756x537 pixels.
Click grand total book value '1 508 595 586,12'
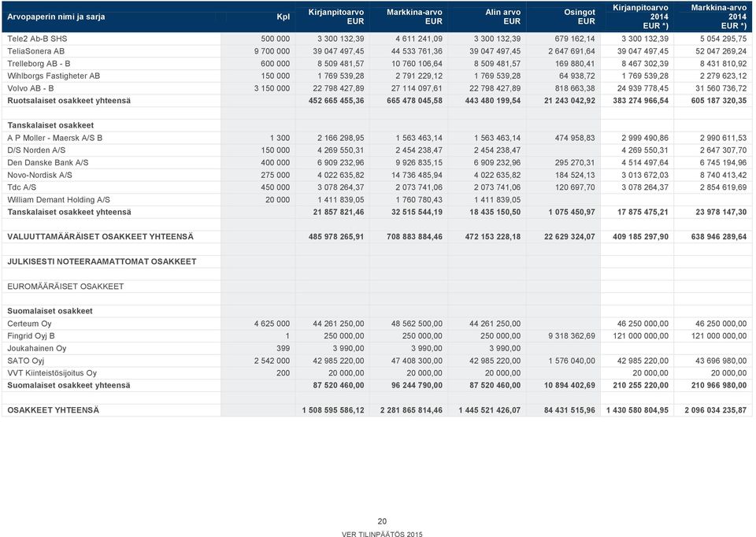point(333,410)
